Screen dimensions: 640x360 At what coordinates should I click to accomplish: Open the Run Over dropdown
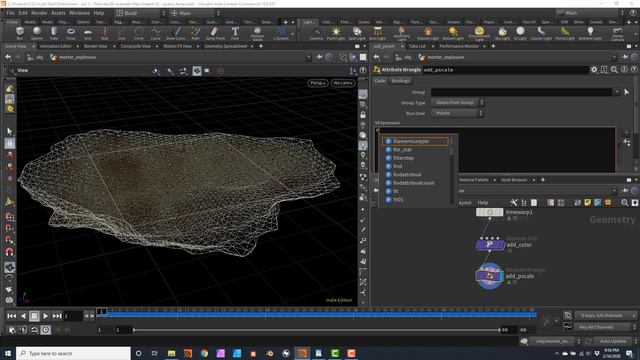[x=458, y=113]
